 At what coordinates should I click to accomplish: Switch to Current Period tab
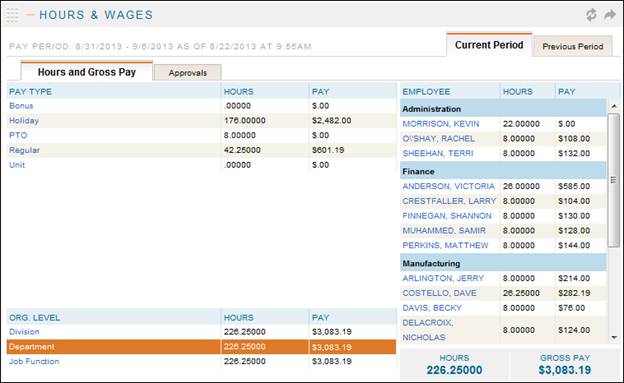click(489, 45)
